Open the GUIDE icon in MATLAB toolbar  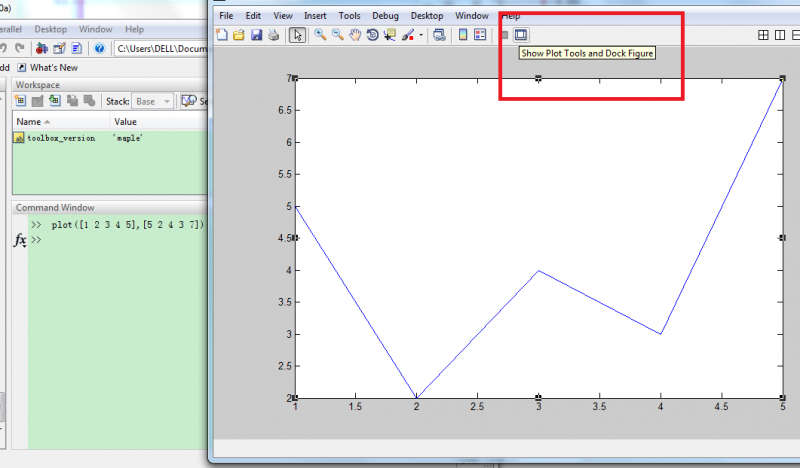click(x=59, y=48)
